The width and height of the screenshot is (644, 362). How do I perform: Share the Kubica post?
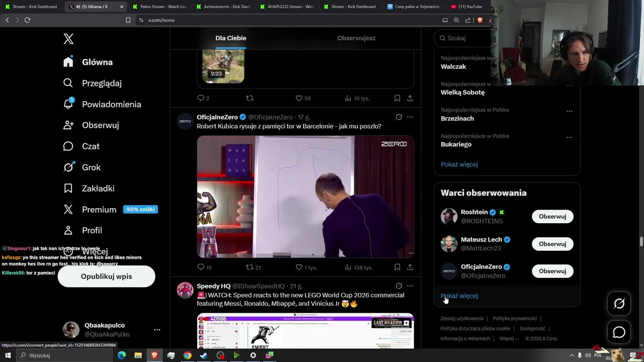[410, 267]
